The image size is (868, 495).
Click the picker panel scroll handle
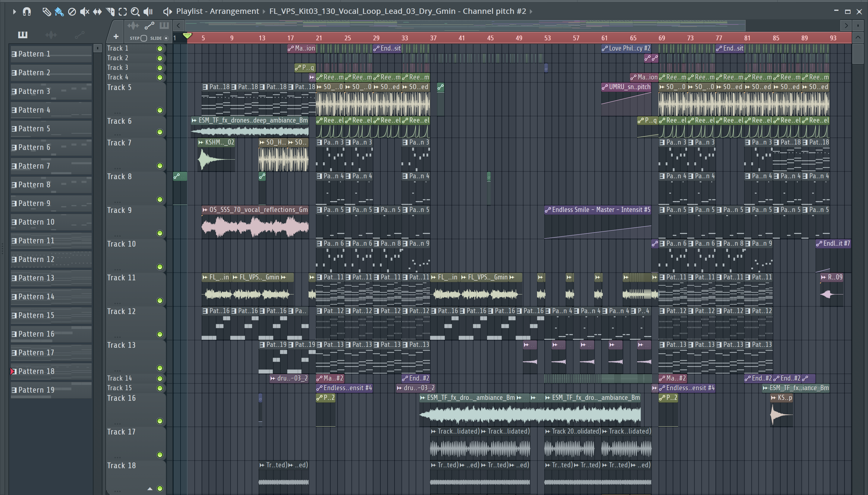tap(97, 48)
